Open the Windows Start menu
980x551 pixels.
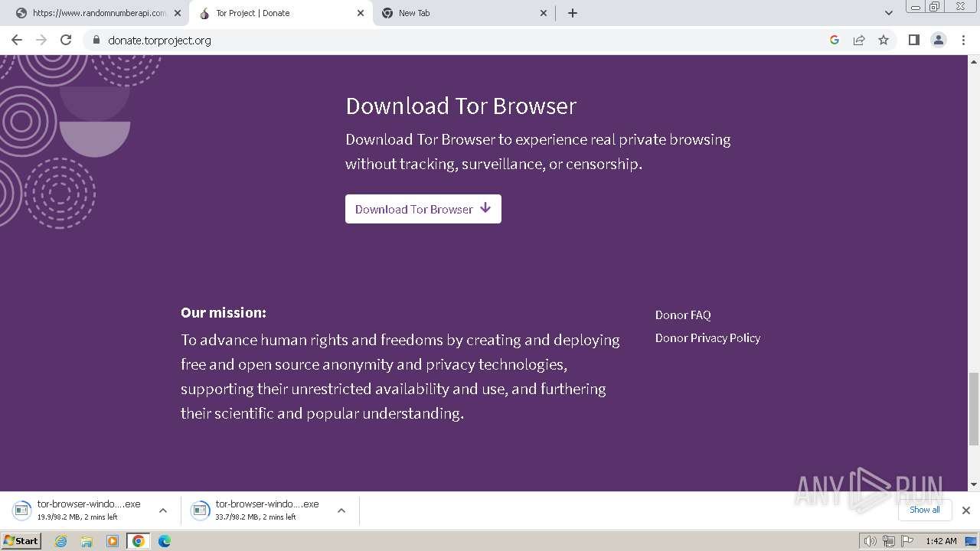(21, 541)
